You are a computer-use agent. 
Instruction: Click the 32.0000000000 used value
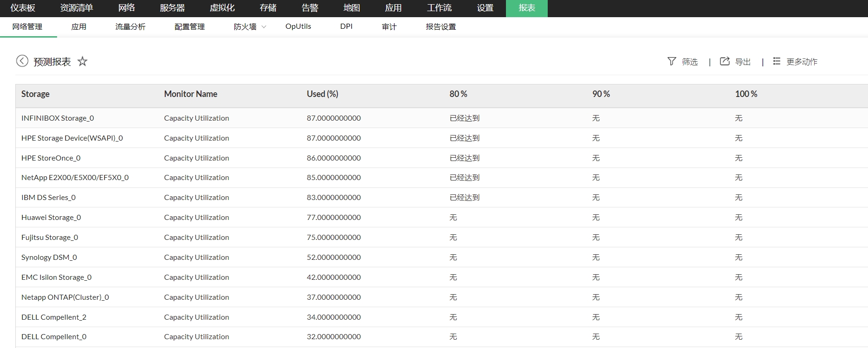pyautogui.click(x=334, y=337)
